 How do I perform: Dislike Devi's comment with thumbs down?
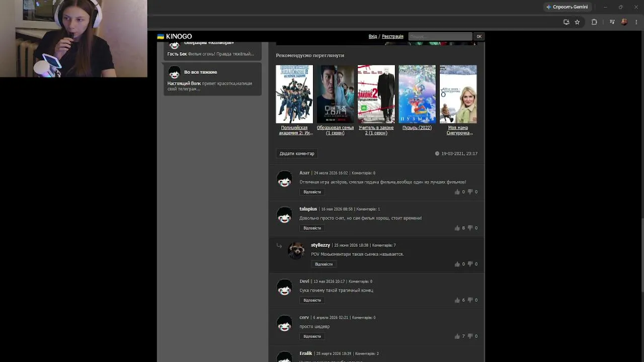pyautogui.click(x=470, y=301)
